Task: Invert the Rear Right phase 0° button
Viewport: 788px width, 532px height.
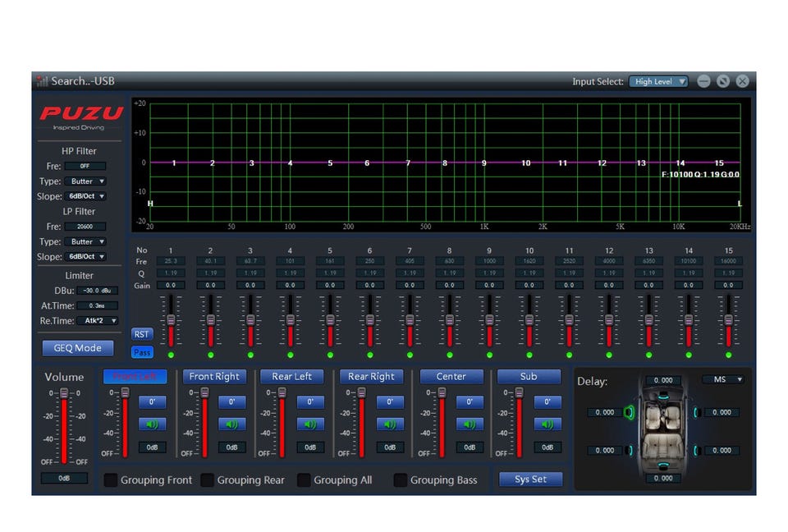Action: coord(390,402)
